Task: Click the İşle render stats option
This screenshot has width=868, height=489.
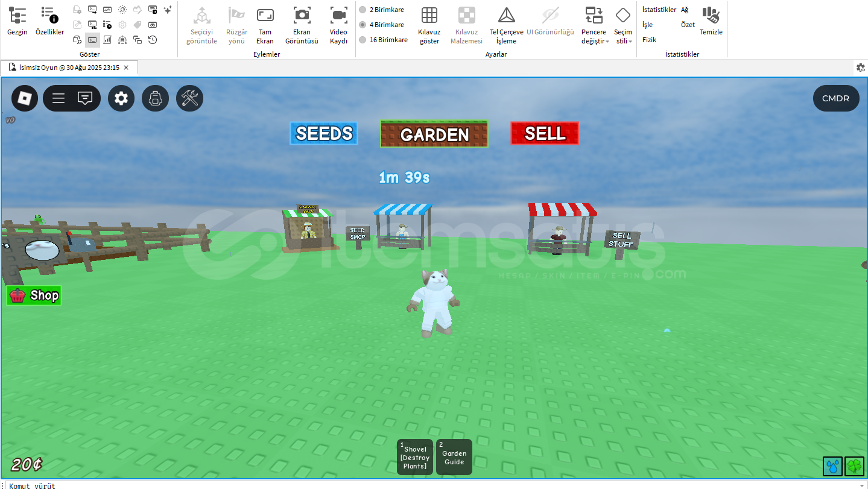Action: click(x=647, y=25)
